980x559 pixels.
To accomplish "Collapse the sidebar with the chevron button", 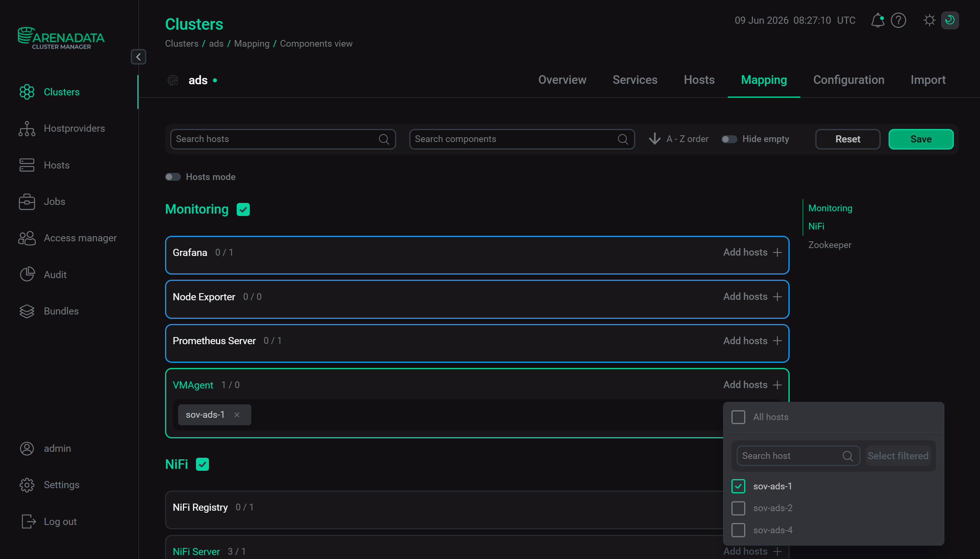I will pos(139,57).
